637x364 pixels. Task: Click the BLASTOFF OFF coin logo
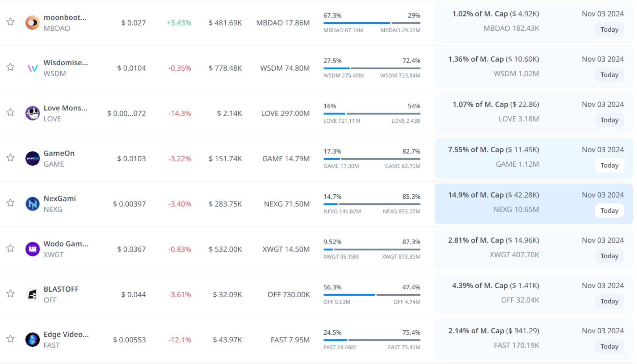(32, 294)
